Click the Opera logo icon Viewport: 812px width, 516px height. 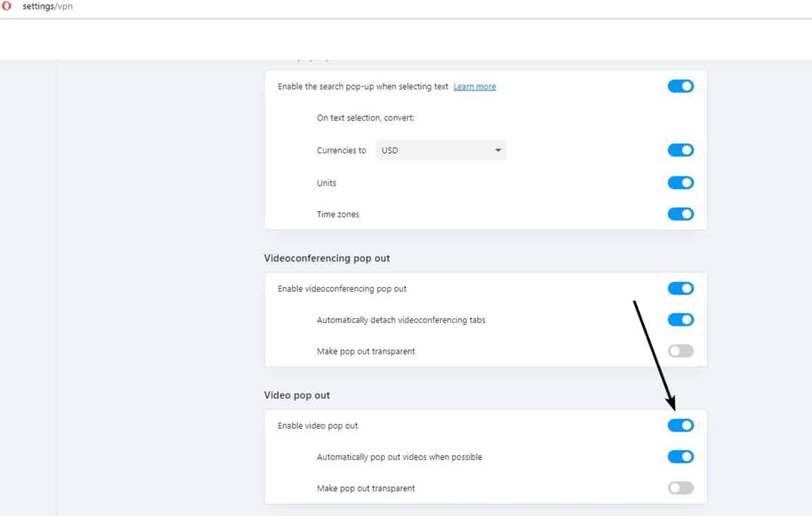(7, 7)
